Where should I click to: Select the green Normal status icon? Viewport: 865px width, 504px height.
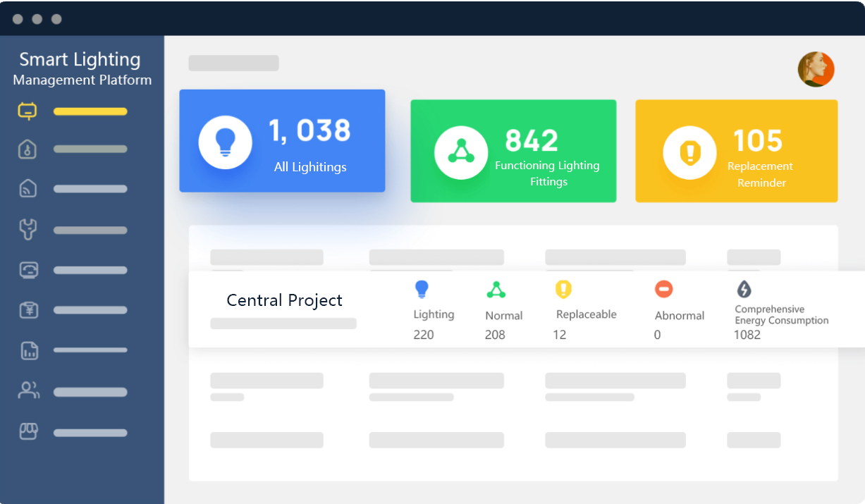496,290
